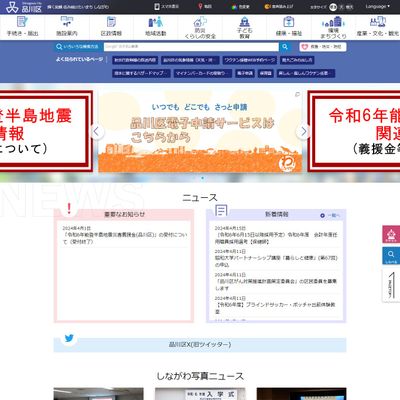Show the previous carousel slide
The height and width of the screenshot is (400, 400).
(96, 131)
